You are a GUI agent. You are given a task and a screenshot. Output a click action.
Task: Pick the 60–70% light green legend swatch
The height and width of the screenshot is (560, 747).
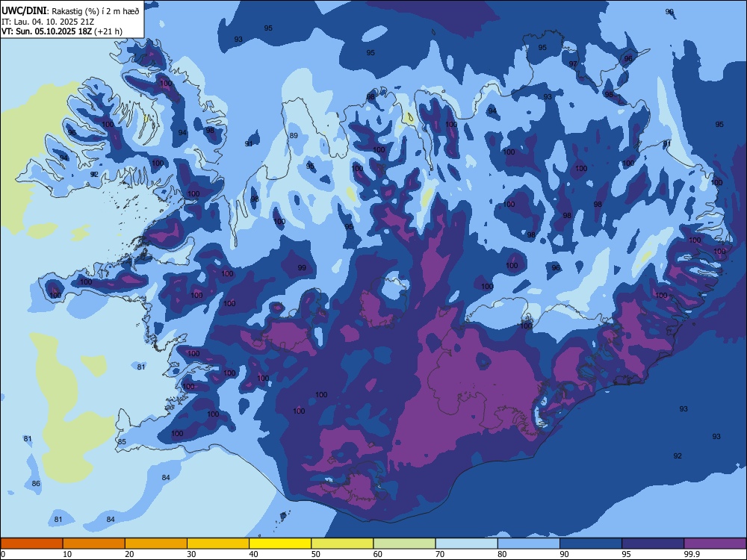[x=404, y=544]
